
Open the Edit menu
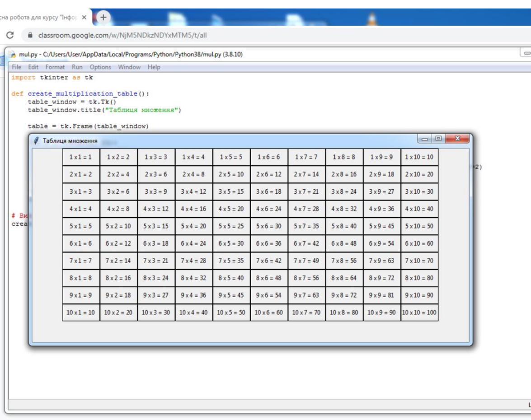(33, 67)
